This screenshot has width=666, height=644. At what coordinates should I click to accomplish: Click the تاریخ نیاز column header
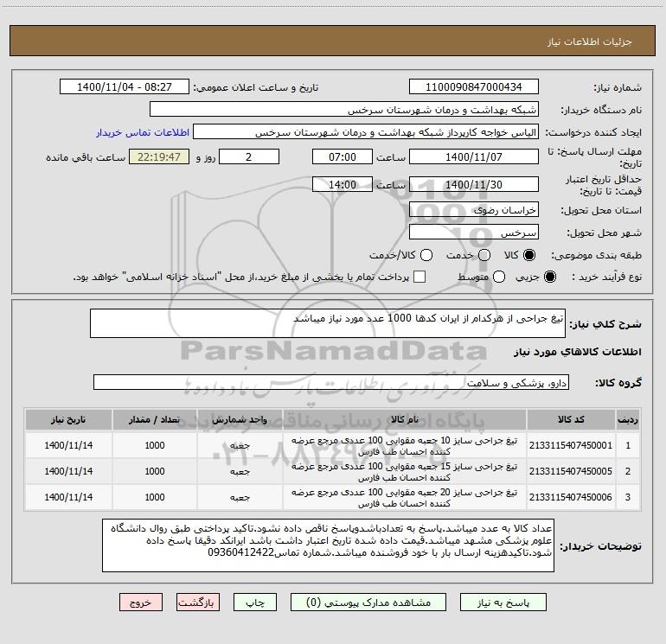coord(68,419)
